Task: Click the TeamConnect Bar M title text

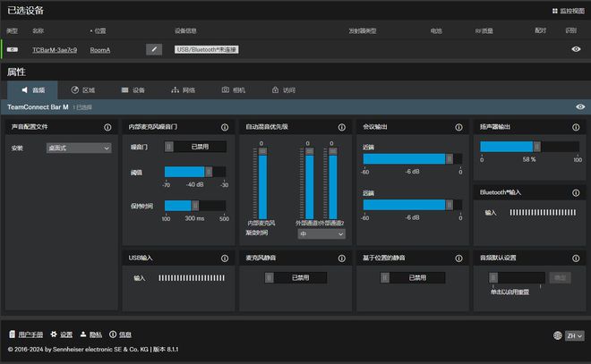Action: [x=38, y=107]
